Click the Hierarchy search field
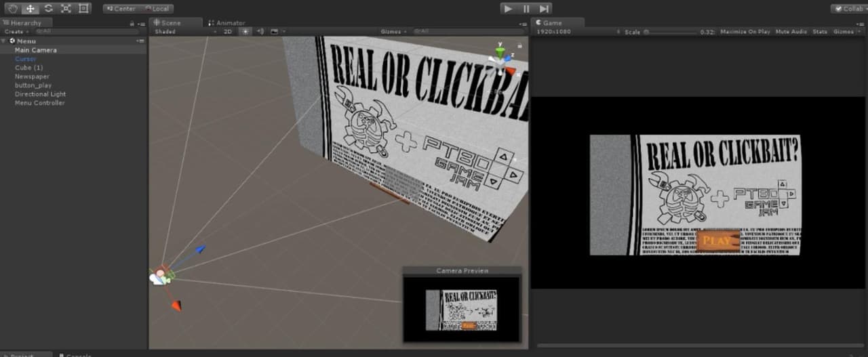 pos(87,31)
